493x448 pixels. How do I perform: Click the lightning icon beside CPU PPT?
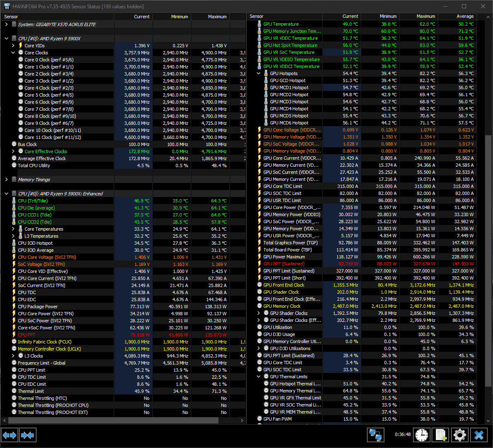click(x=14, y=335)
